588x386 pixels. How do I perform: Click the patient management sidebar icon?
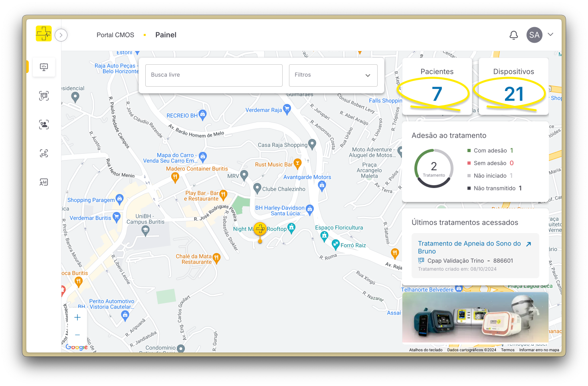[44, 125]
